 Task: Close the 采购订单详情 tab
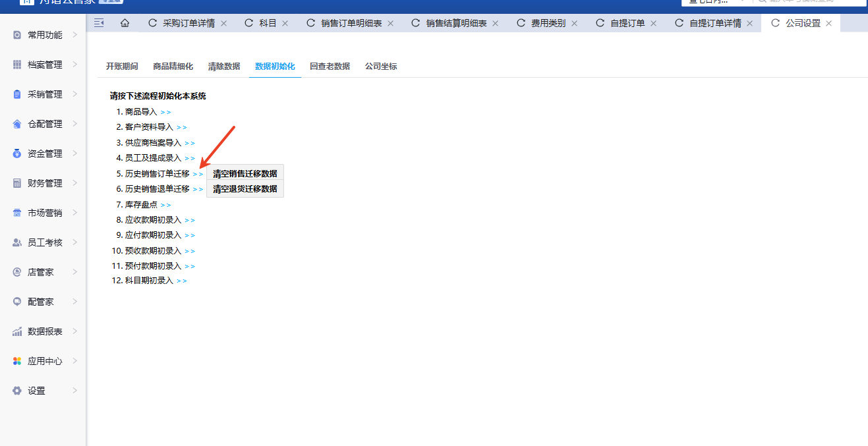click(x=223, y=23)
